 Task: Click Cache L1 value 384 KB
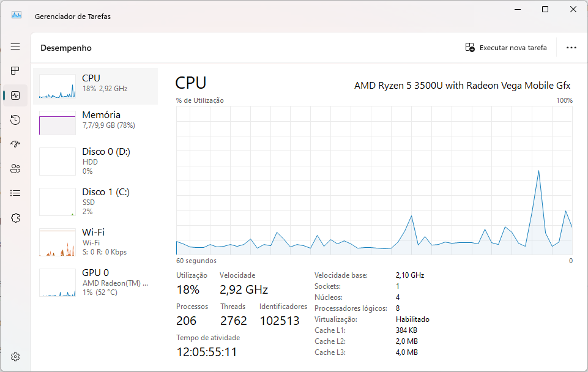406,330
